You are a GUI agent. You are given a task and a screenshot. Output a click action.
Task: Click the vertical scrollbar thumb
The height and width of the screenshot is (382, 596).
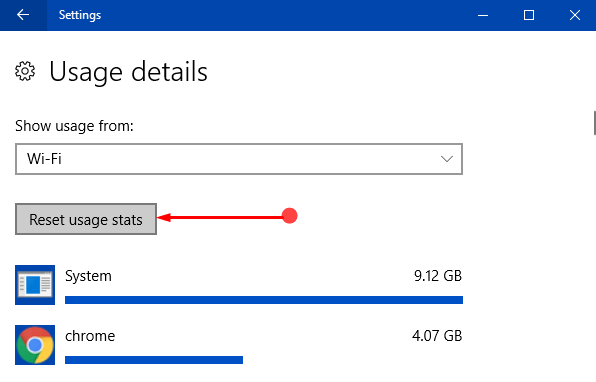tap(594, 123)
